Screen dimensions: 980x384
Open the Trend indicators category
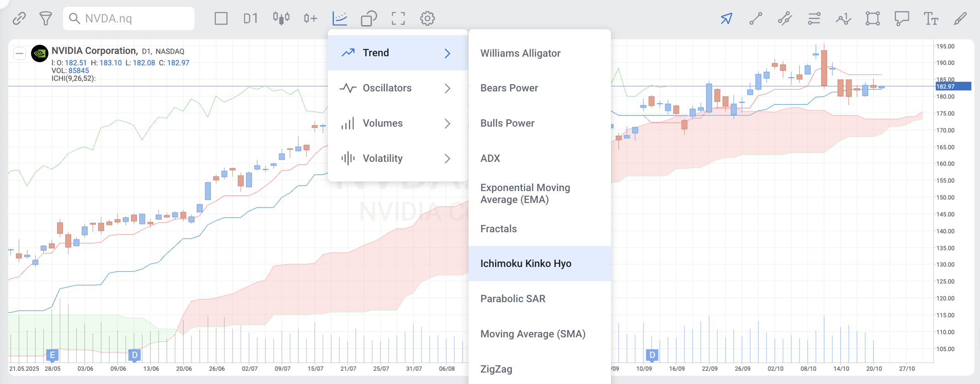pos(398,53)
